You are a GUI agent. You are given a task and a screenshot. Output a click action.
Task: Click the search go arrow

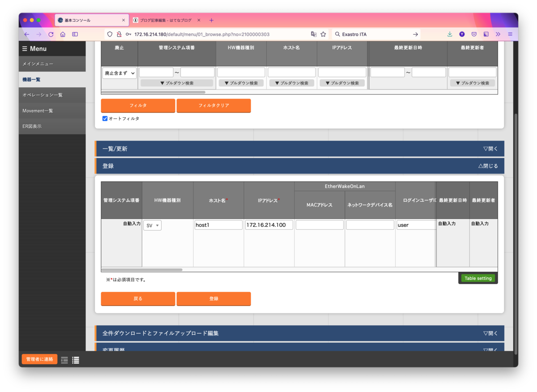point(415,34)
